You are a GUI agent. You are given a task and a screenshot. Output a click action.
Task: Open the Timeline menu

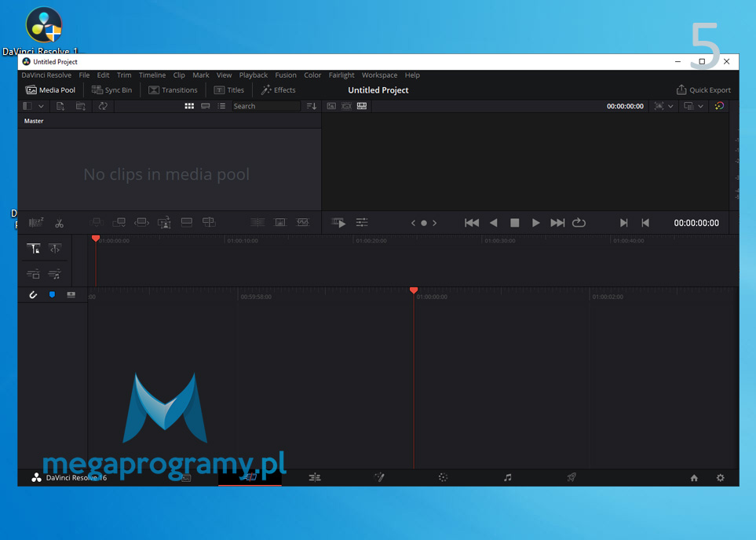[152, 75]
